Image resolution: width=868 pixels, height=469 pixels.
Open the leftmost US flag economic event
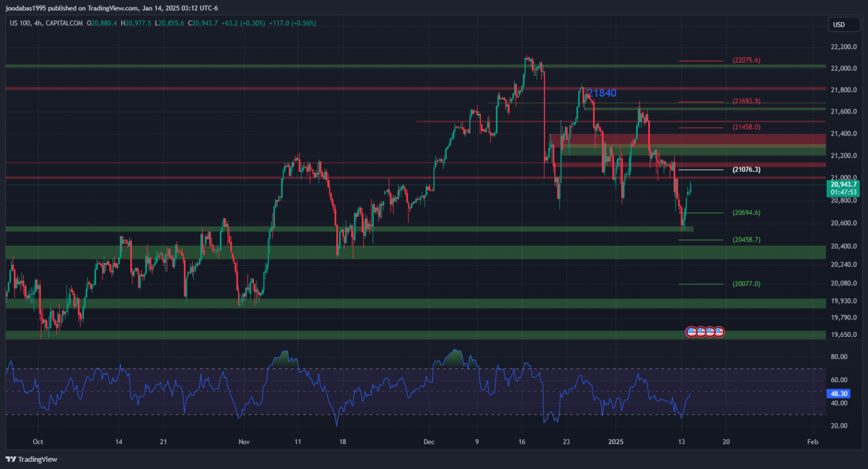click(x=690, y=332)
